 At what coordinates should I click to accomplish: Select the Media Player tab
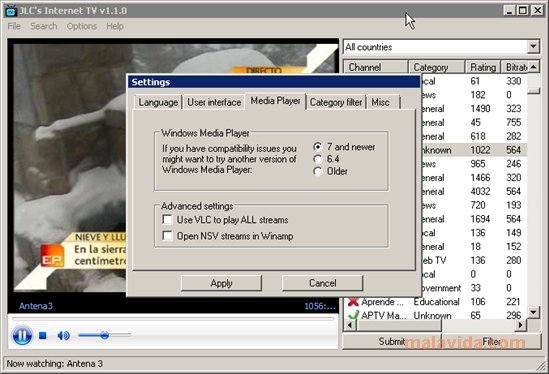tap(276, 101)
